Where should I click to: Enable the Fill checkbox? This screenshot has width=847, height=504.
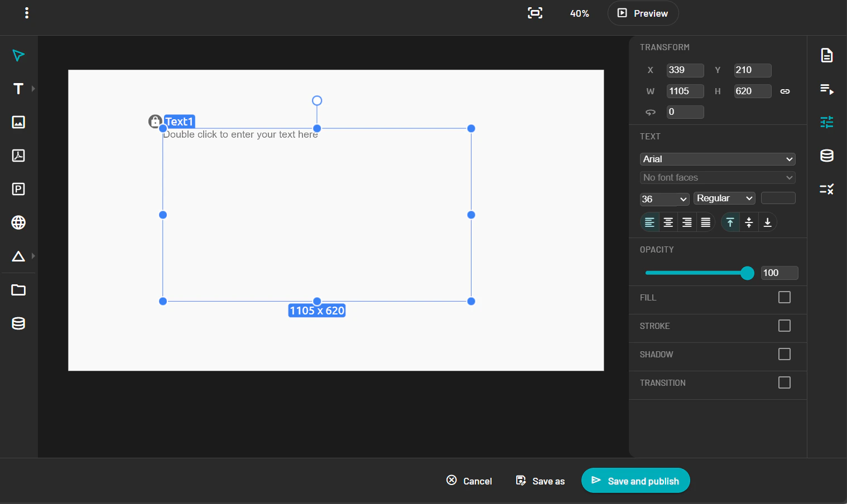coord(785,297)
